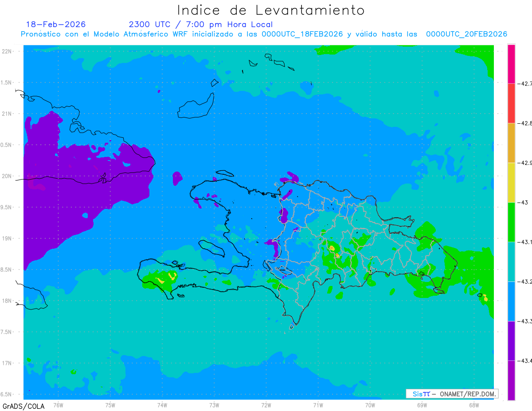Click the "71W" longitude label
Screen dimensions: 532x411
tap(318, 405)
